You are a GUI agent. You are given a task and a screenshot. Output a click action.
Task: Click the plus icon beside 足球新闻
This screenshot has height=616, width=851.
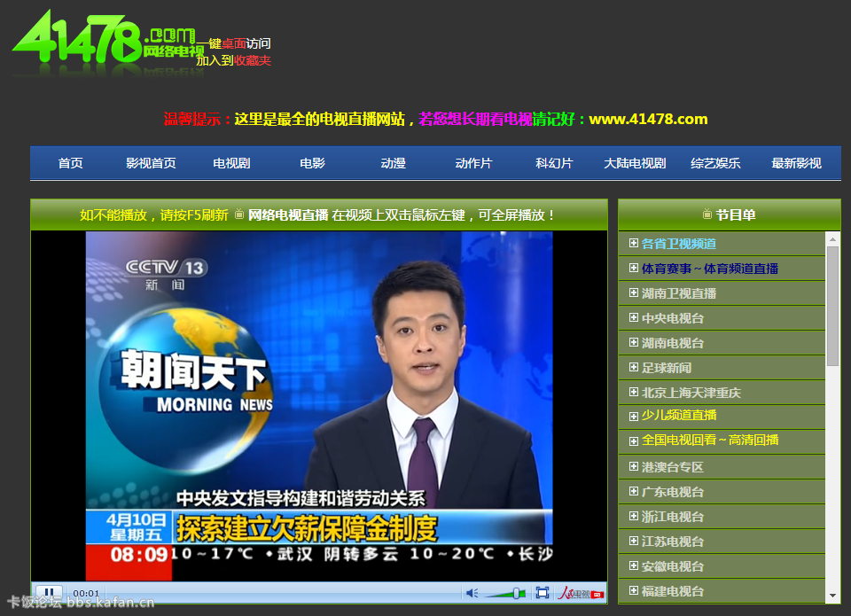coord(633,367)
